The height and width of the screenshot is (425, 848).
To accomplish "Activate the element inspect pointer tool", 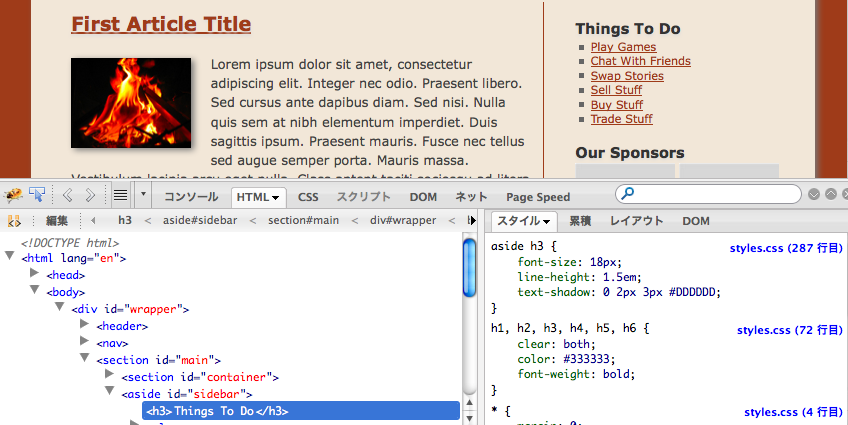I will tap(38, 195).
